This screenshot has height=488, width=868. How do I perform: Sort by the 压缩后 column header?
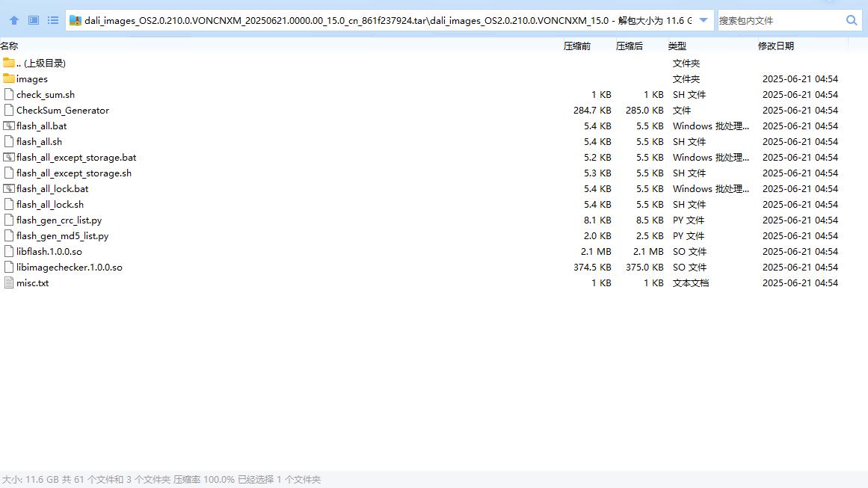(x=630, y=46)
